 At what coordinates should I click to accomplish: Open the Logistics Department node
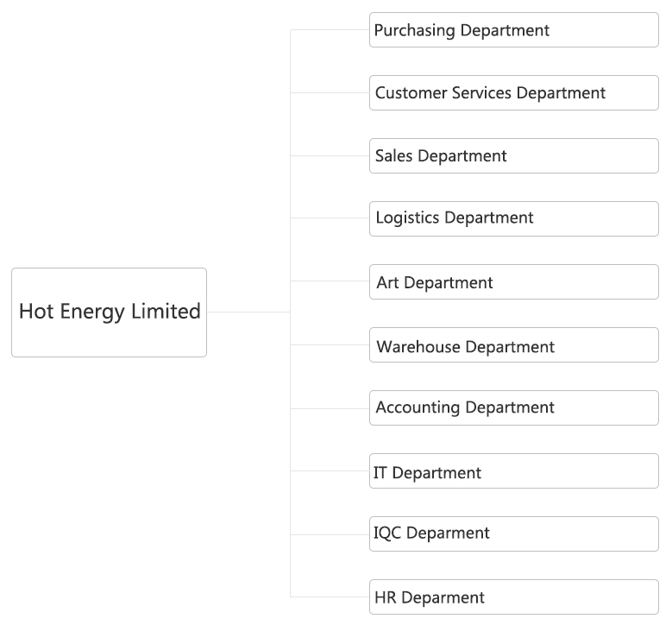coord(514,218)
